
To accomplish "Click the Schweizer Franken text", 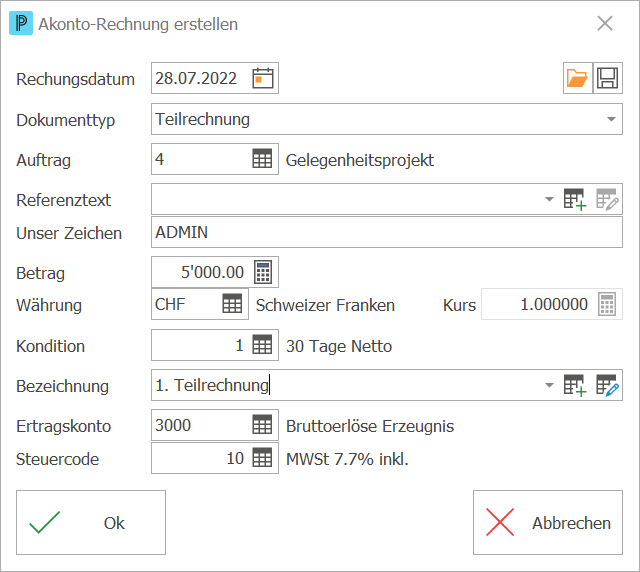I will [x=325, y=305].
